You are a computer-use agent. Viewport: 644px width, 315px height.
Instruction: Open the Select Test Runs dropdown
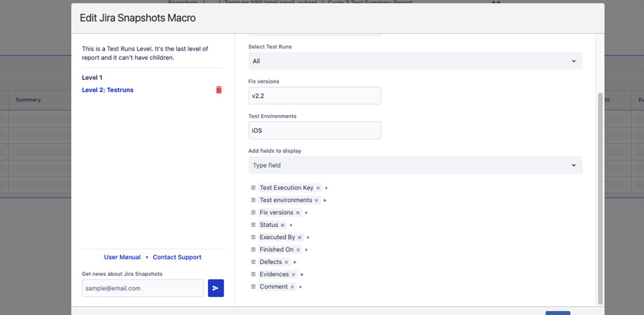pyautogui.click(x=415, y=61)
